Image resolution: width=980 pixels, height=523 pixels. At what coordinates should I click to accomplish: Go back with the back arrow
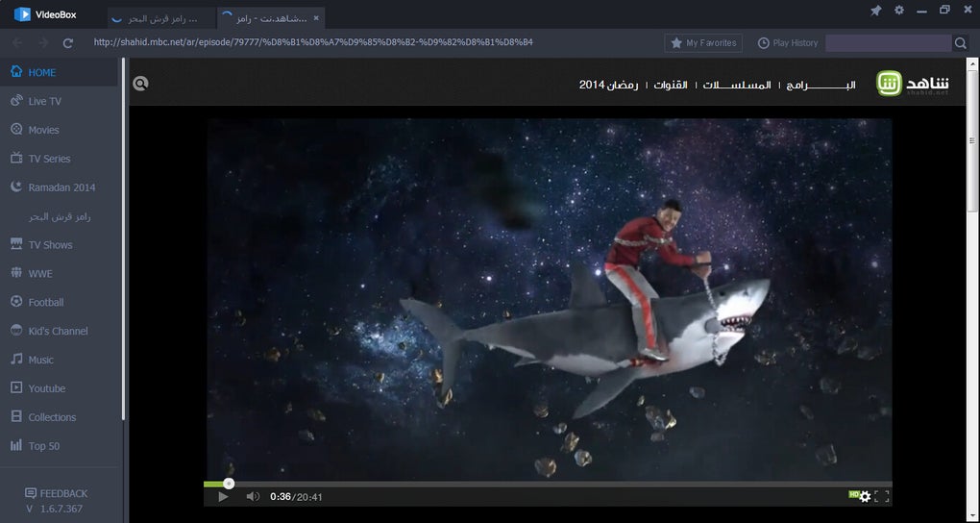17,42
